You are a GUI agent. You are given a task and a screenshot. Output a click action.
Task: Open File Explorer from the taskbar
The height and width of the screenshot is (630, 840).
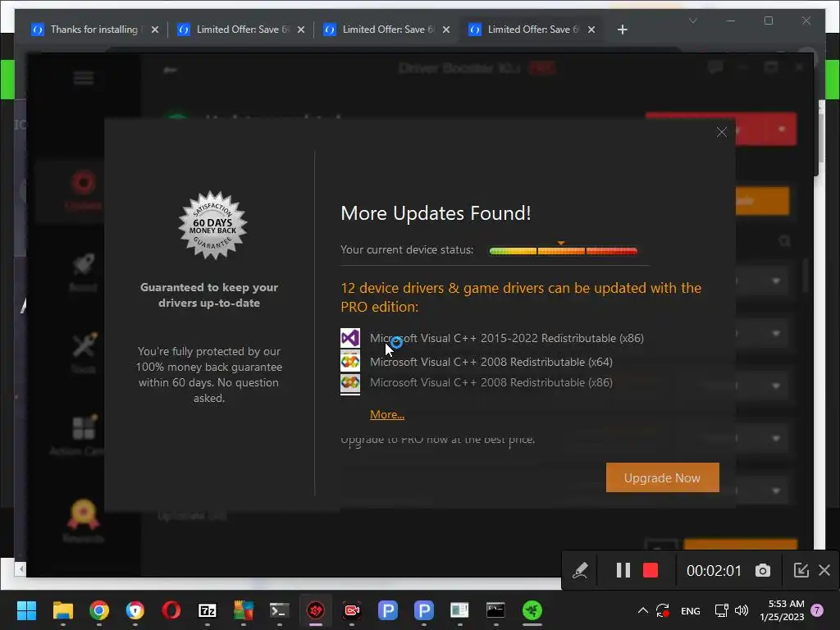[x=62, y=610]
